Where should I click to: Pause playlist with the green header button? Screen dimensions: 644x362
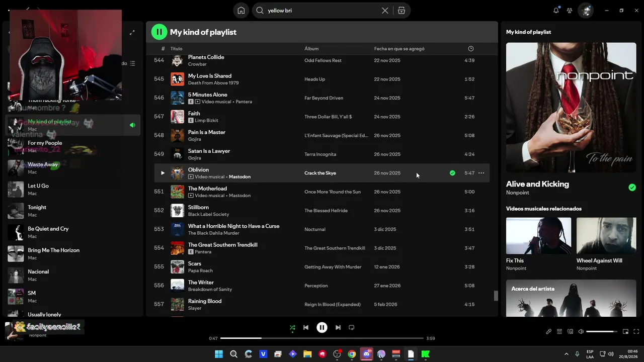pos(159,32)
